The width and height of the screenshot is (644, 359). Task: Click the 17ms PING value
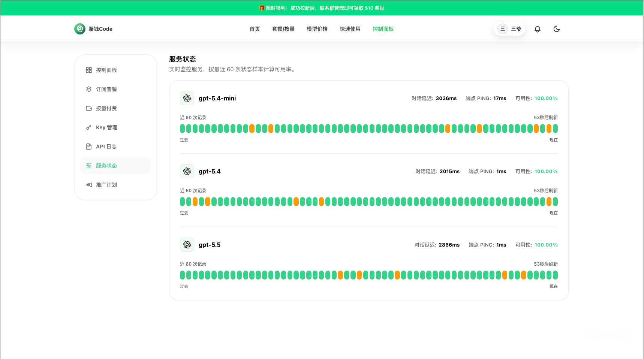(500, 98)
